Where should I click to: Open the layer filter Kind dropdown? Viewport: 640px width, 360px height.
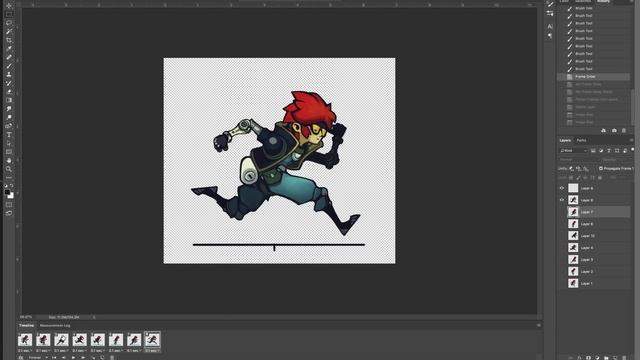(x=573, y=151)
